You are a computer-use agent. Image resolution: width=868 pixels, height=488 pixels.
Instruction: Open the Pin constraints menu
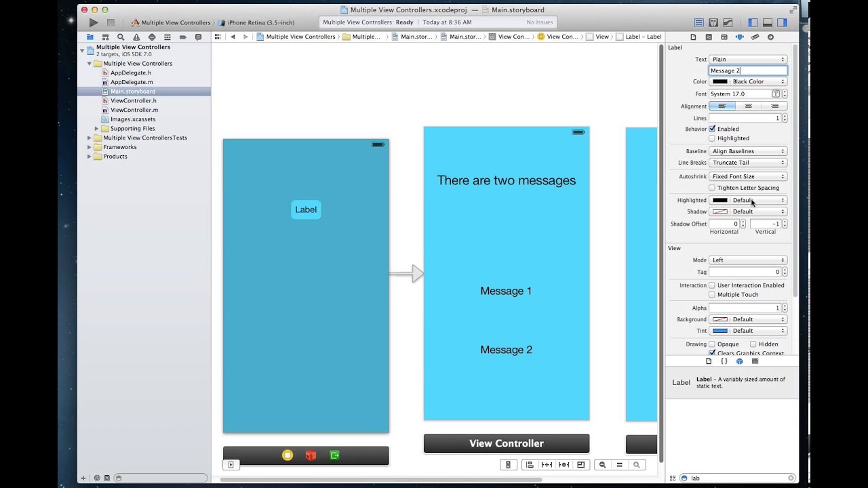click(x=547, y=465)
